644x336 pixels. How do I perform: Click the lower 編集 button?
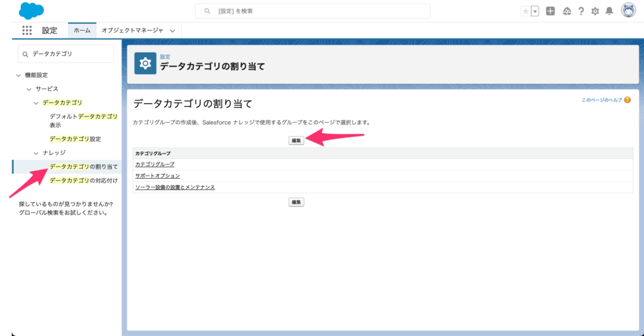[296, 202]
